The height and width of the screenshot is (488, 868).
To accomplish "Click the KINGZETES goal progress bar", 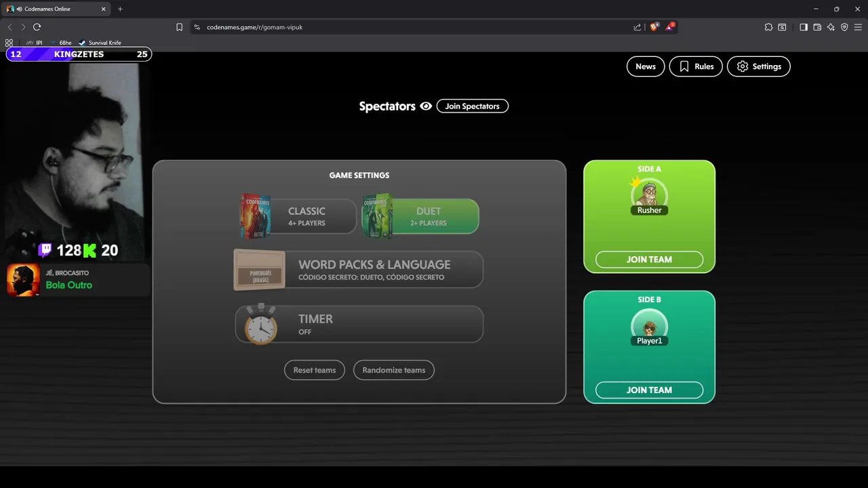I will pos(79,54).
